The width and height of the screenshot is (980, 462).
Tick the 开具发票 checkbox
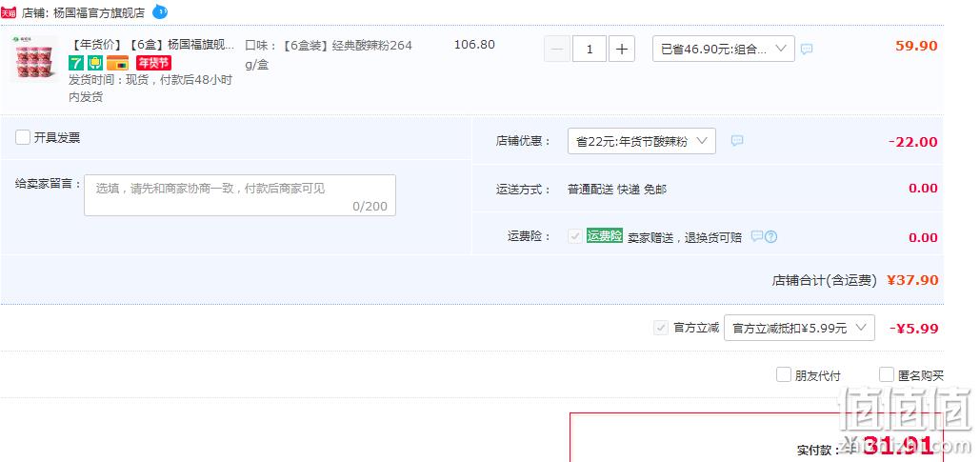[x=23, y=137]
